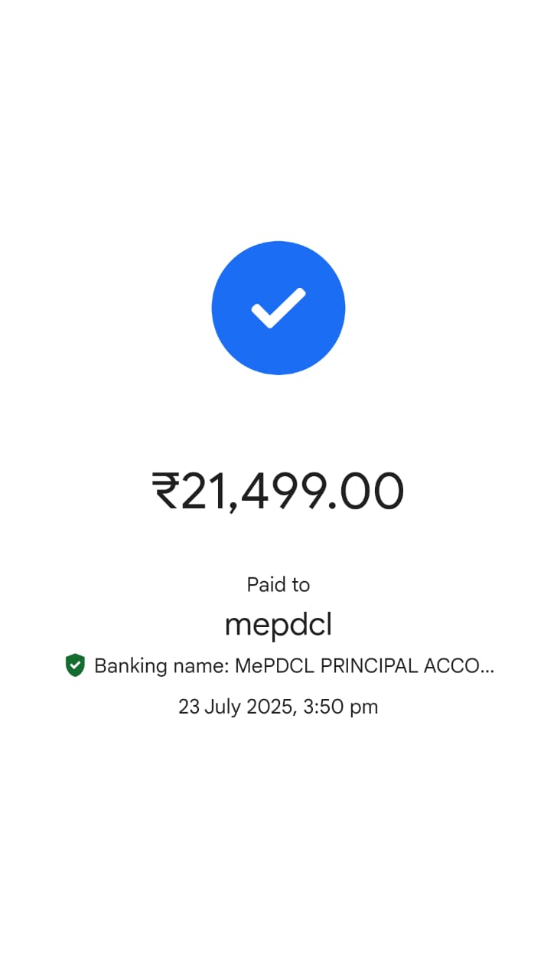Select the 21,499 amount digits
The width and height of the screenshot is (557, 980).
coord(254,491)
